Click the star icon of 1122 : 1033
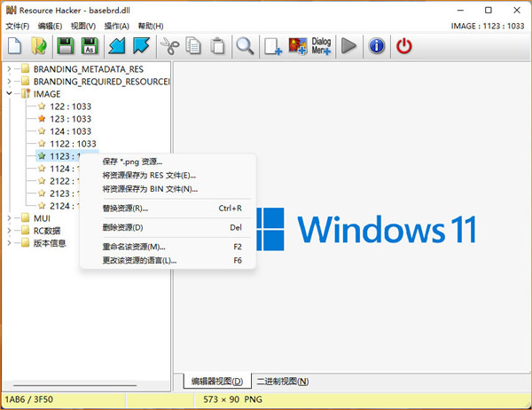Viewport: 532px width, 410px height. click(42, 144)
